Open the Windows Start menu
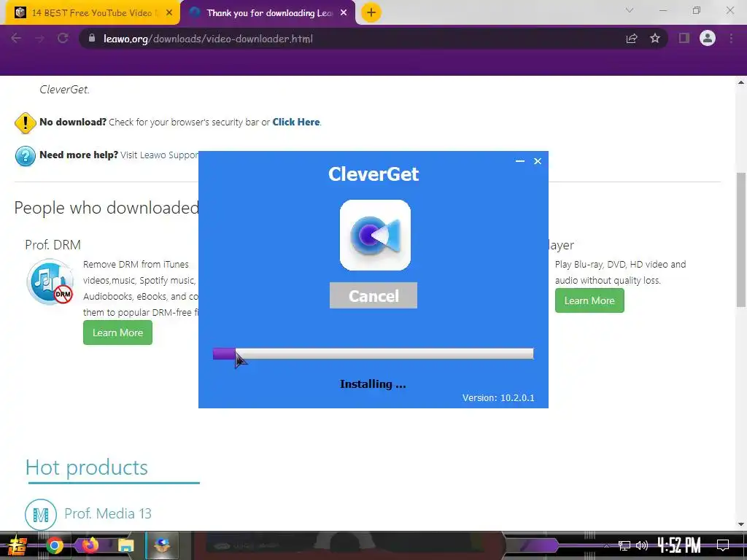 [17, 545]
